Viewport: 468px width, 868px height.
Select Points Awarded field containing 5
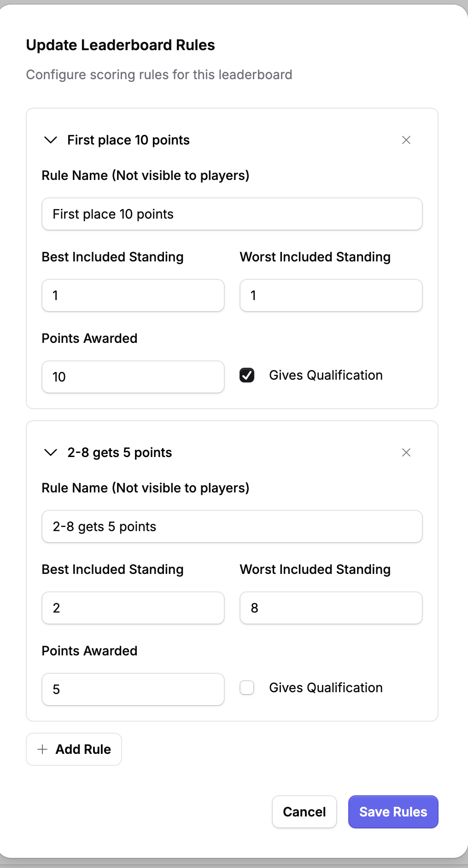[133, 689]
